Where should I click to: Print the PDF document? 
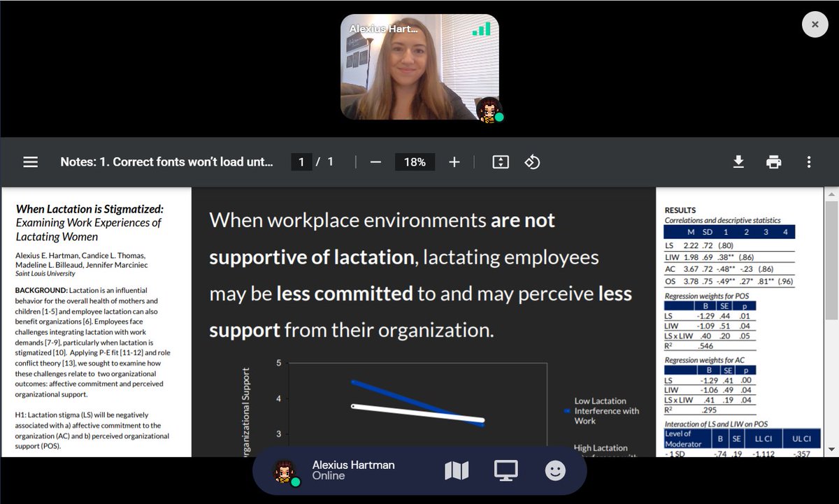(x=773, y=162)
